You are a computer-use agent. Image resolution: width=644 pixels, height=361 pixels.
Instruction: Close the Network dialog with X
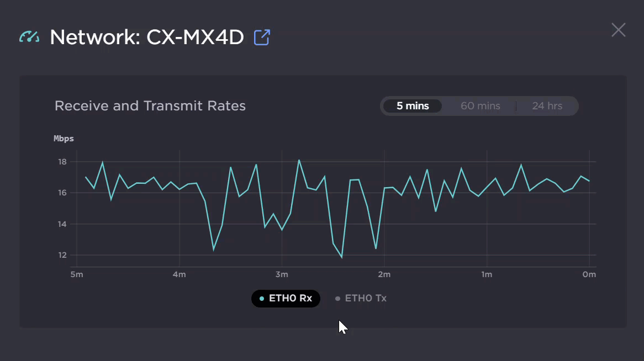pos(618,30)
